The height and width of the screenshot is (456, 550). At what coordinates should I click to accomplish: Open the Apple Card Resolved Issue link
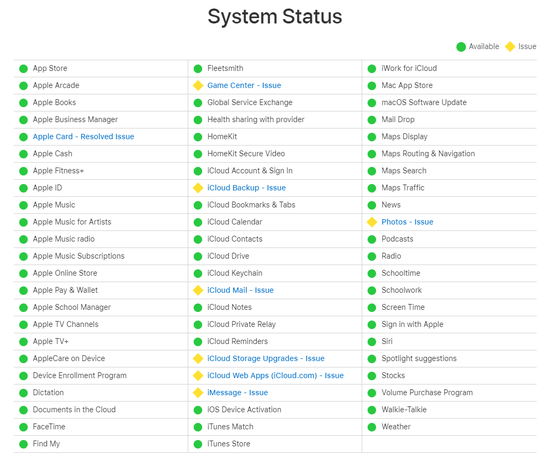83,136
